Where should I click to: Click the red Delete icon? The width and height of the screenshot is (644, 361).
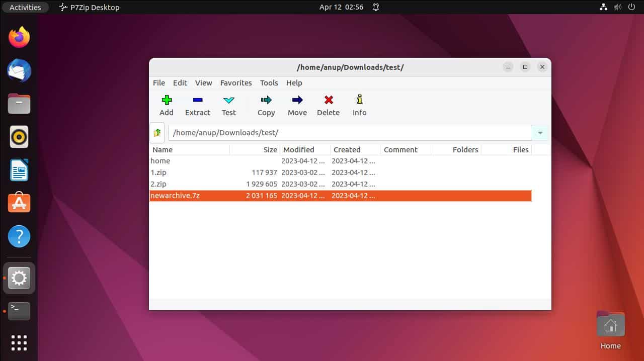pos(328,105)
